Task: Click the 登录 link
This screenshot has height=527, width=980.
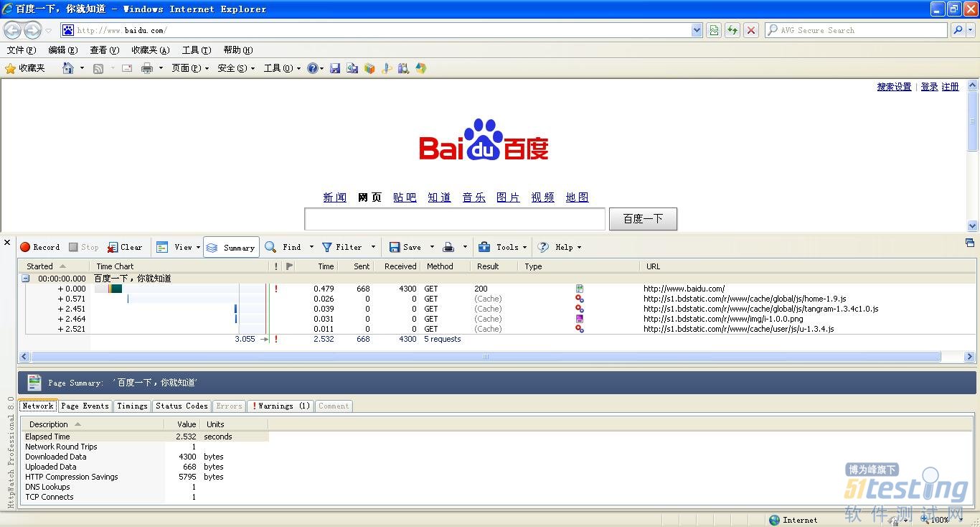Action: click(929, 87)
